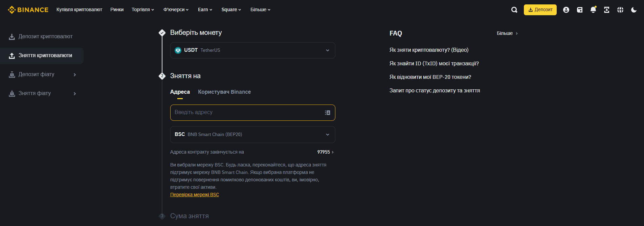Open address book icon in address field
This screenshot has height=226, width=644.
click(x=327, y=113)
